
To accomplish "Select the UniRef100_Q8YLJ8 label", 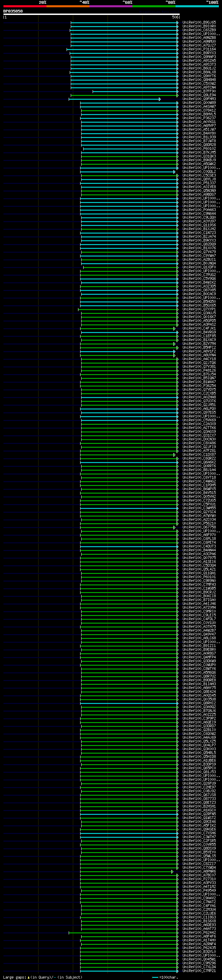I will (199, 179).
